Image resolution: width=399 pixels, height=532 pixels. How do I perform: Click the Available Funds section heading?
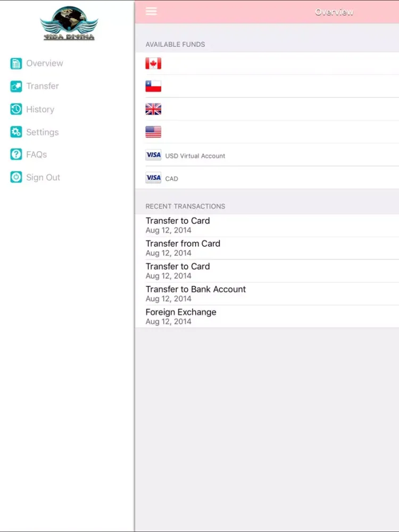click(x=175, y=45)
